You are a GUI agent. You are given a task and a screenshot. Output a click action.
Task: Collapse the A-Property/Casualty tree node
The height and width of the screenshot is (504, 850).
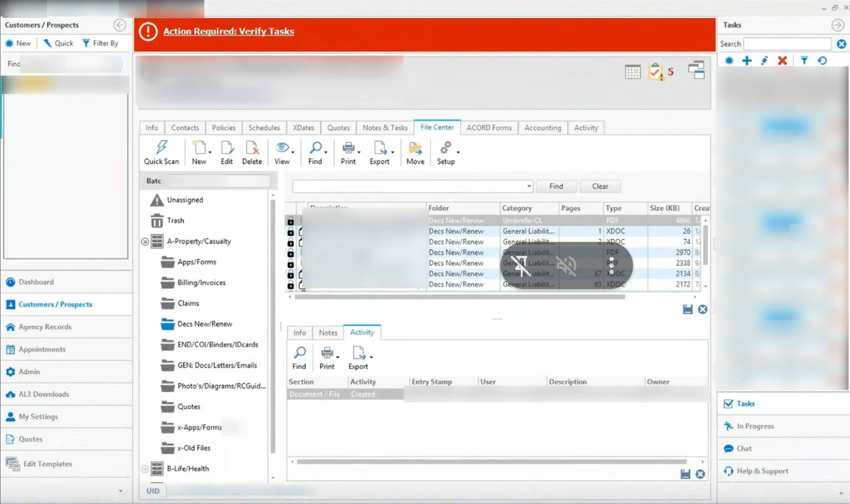pyautogui.click(x=145, y=242)
